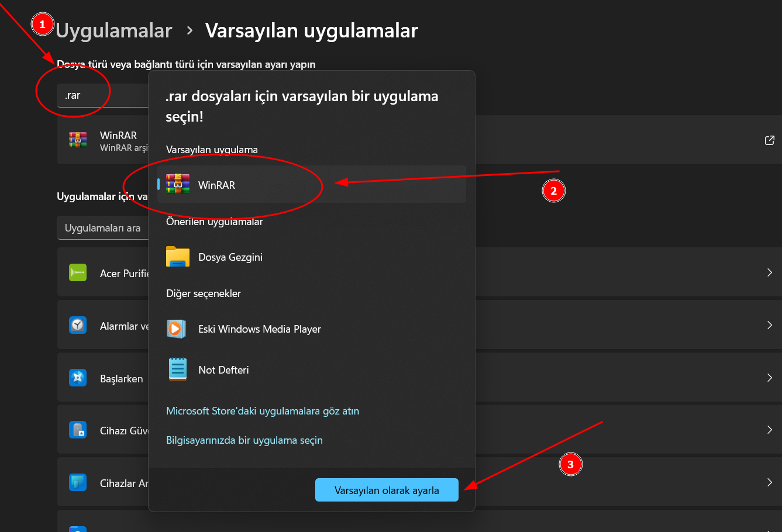Open Microsoft Store'daki uygulamalara göz atın link
782x532 pixels.
click(263, 411)
